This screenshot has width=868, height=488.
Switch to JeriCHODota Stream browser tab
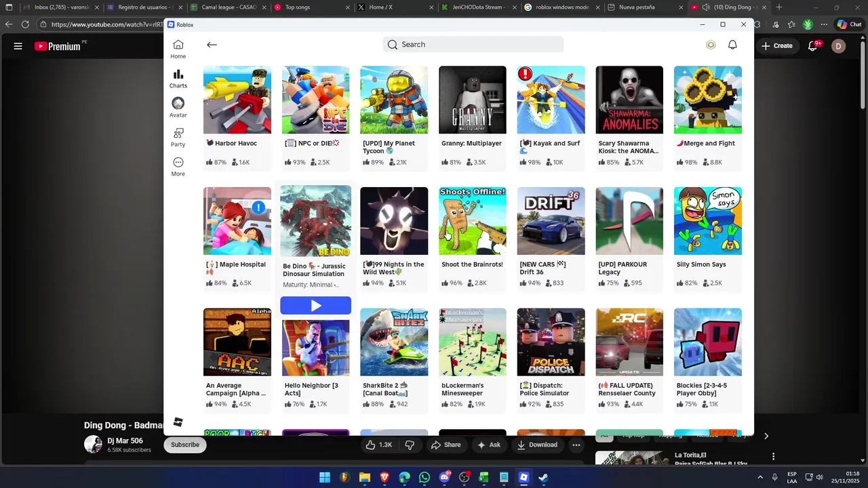pos(478,7)
